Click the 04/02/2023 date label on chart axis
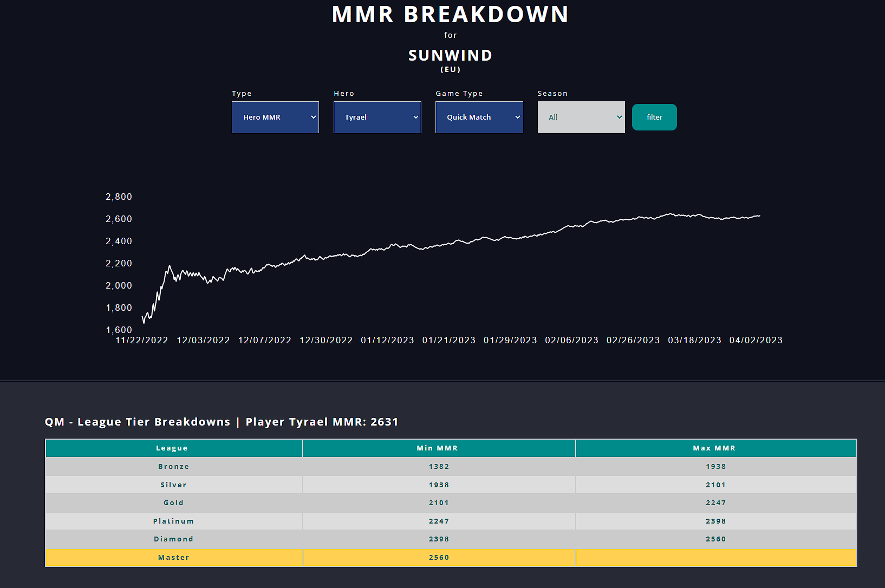Image resolution: width=885 pixels, height=588 pixels. pos(756,341)
